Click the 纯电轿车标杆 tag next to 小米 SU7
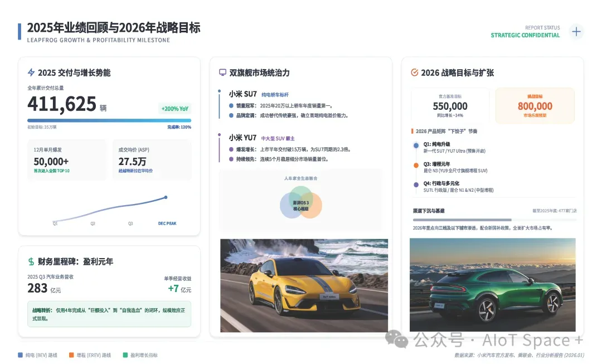This screenshot has height=364, width=602. tap(275, 95)
